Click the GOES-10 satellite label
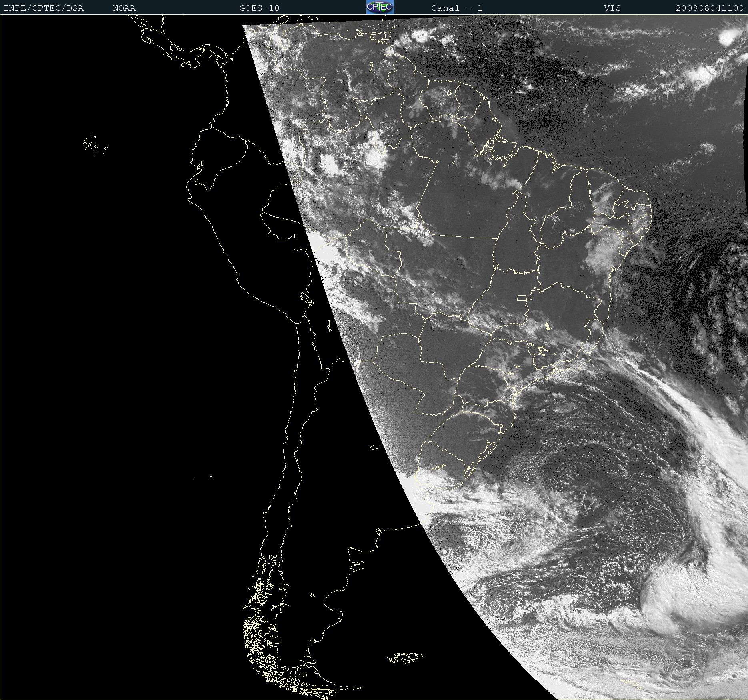The height and width of the screenshot is (700, 748). pos(259,8)
